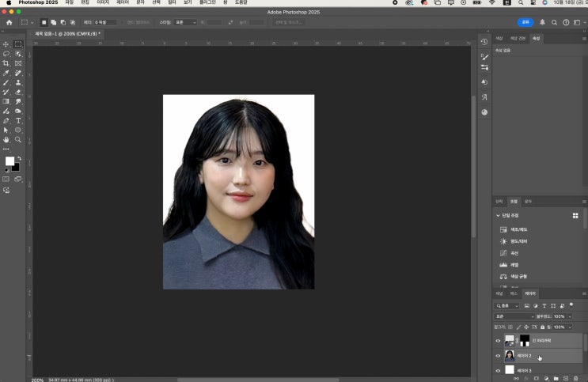Open the 스타일 dropdown in options bar
This screenshot has height=382, width=588.
point(187,22)
